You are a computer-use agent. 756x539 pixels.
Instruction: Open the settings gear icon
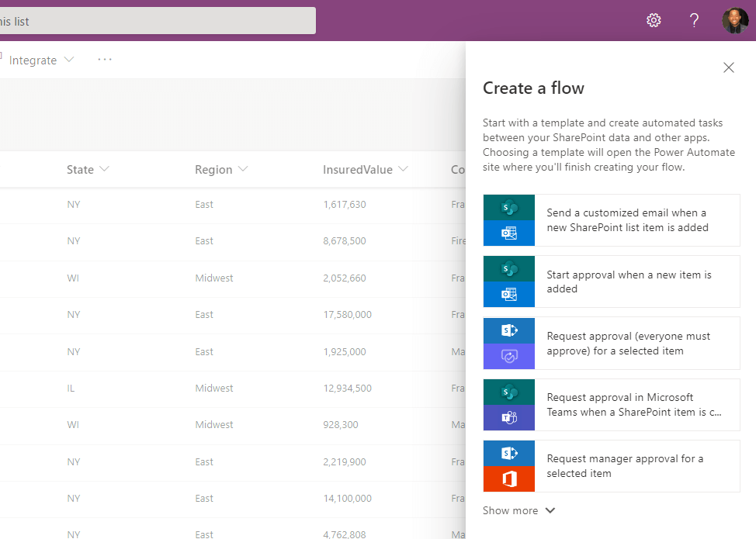point(654,20)
